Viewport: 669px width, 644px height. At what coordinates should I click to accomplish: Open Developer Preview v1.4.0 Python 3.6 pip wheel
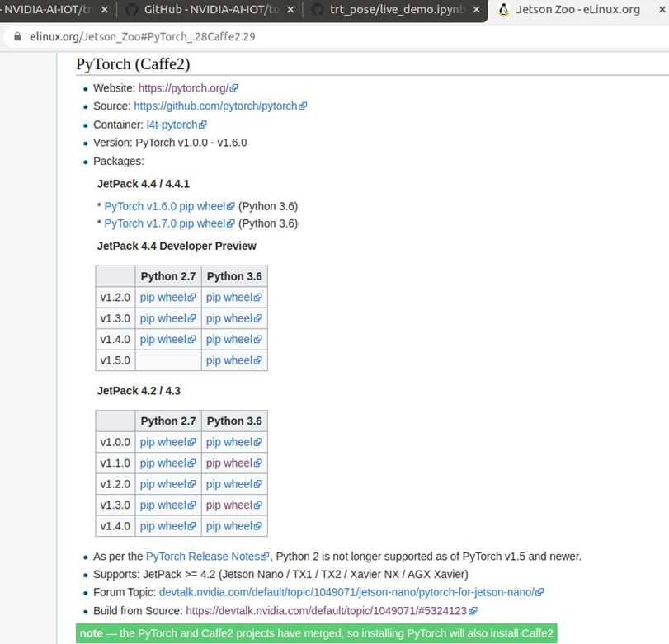(229, 339)
